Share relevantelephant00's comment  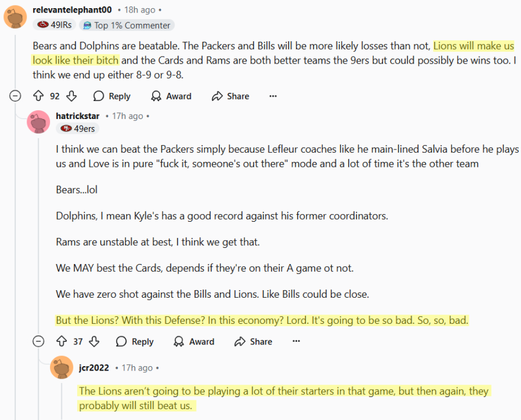point(230,96)
